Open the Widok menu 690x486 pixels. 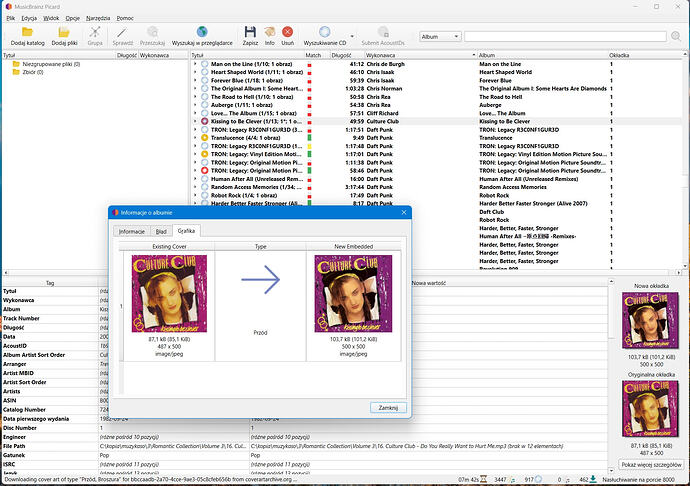click(51, 18)
